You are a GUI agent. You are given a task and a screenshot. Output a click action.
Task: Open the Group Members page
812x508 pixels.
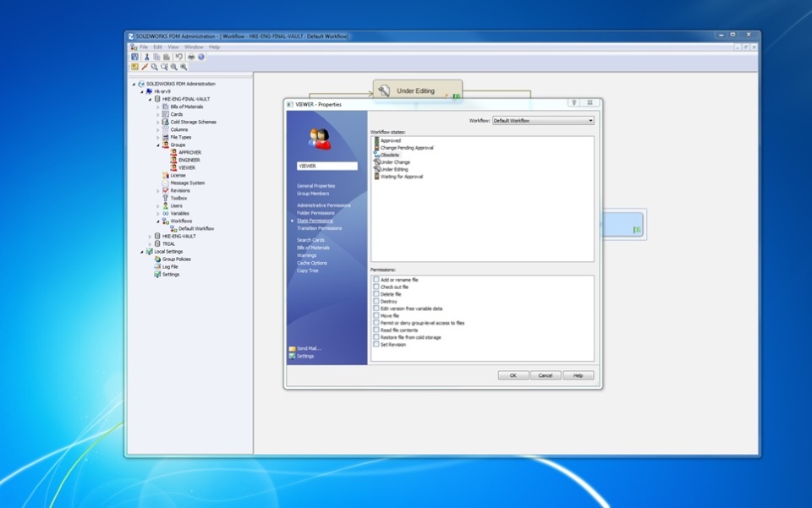click(x=313, y=194)
